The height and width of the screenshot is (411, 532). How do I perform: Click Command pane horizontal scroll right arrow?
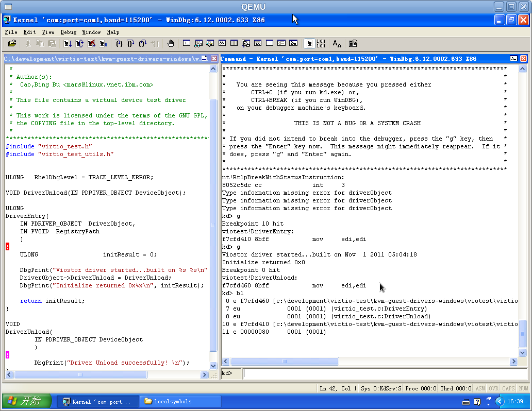(x=513, y=362)
